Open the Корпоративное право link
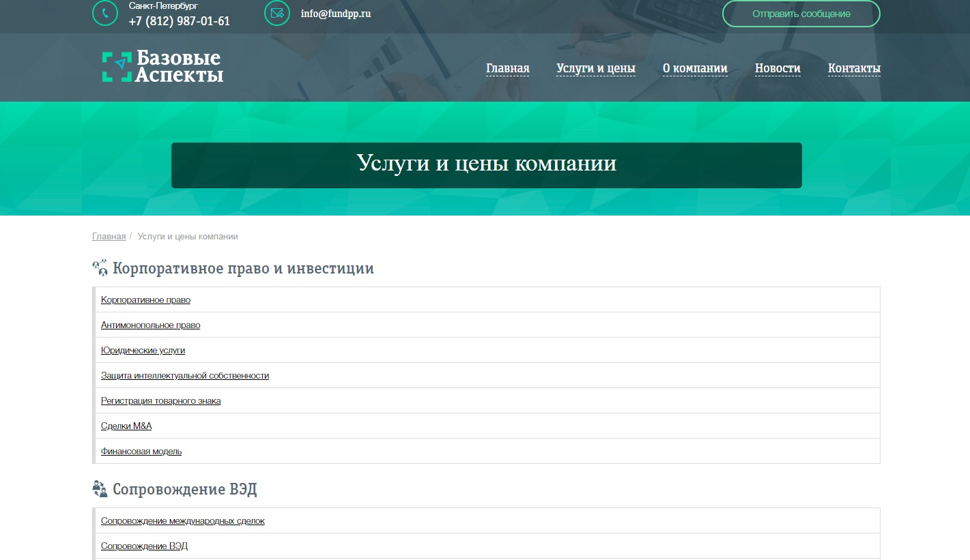This screenshot has height=560, width=970. pyautogui.click(x=145, y=300)
